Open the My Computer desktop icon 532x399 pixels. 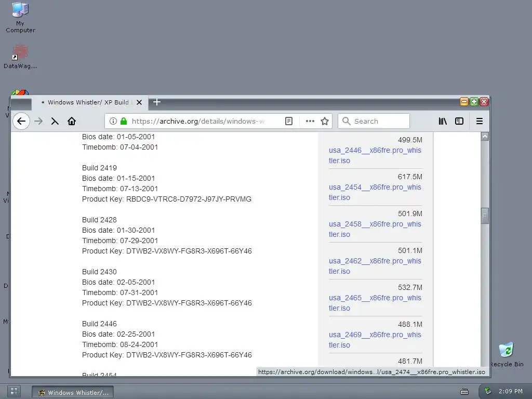(20, 18)
